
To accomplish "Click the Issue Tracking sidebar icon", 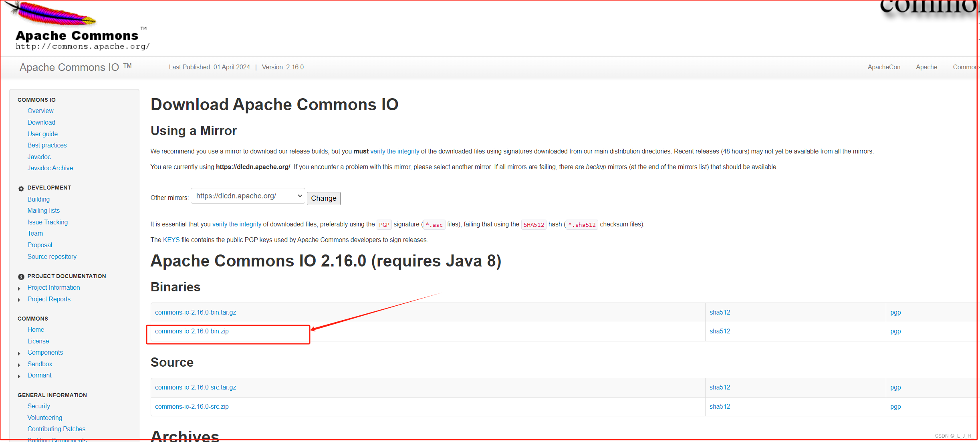I will click(47, 221).
